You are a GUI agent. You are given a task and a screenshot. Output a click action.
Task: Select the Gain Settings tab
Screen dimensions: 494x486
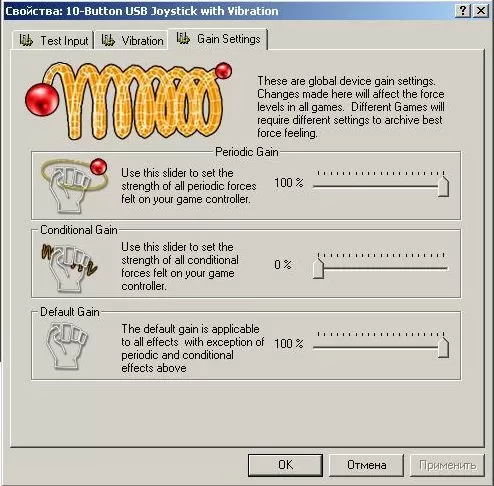[218, 39]
